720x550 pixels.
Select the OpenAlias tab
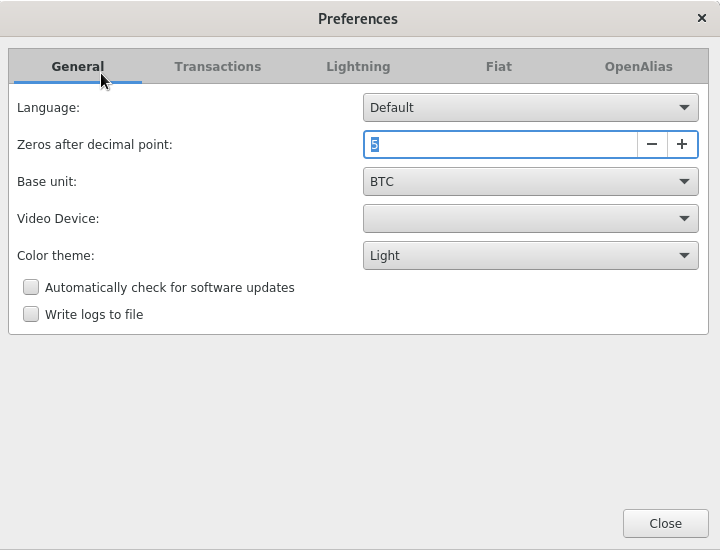point(638,66)
